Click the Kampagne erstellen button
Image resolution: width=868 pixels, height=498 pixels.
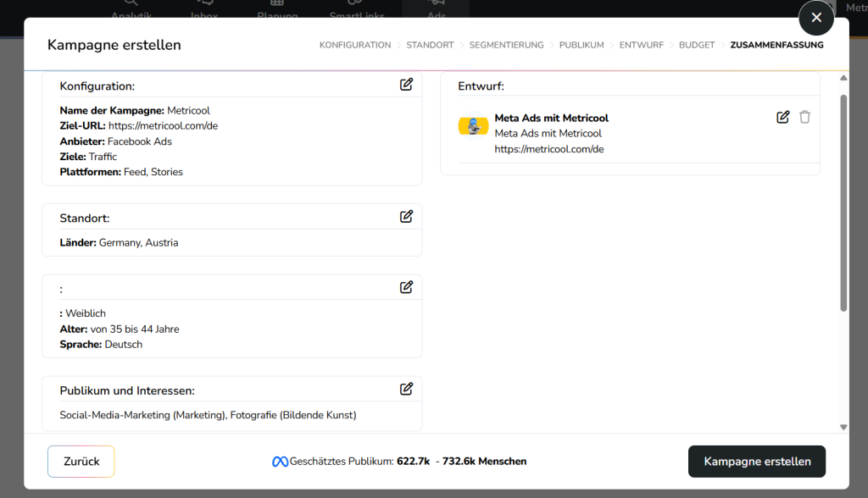(757, 462)
